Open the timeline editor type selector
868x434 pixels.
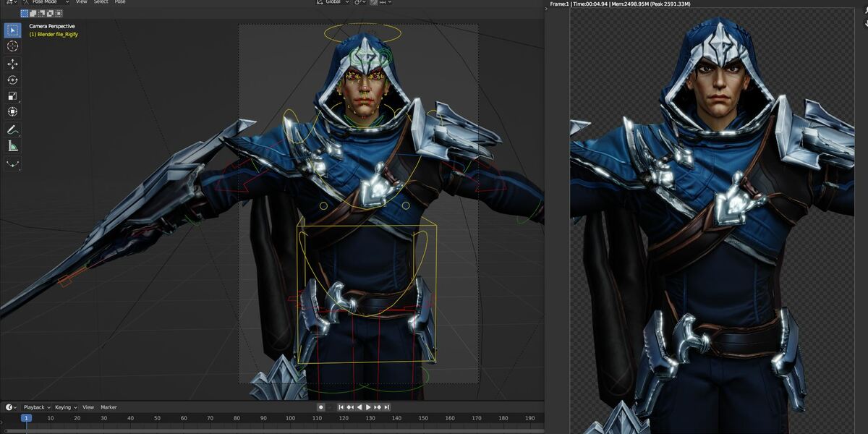coord(10,407)
